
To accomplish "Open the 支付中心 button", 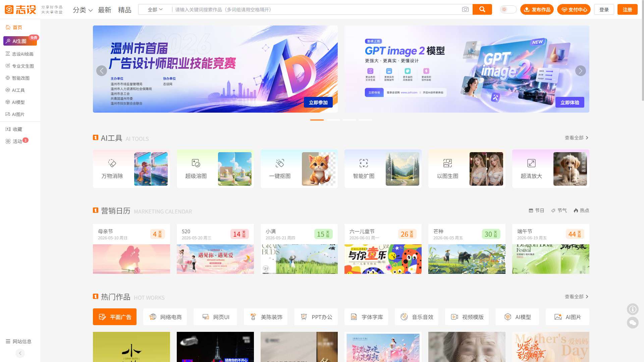I will tap(574, 9).
